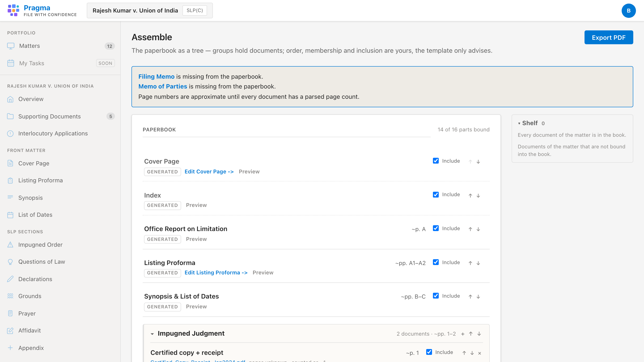Uncheck Include for Index
This screenshot has height=362, width=644.
436,194
